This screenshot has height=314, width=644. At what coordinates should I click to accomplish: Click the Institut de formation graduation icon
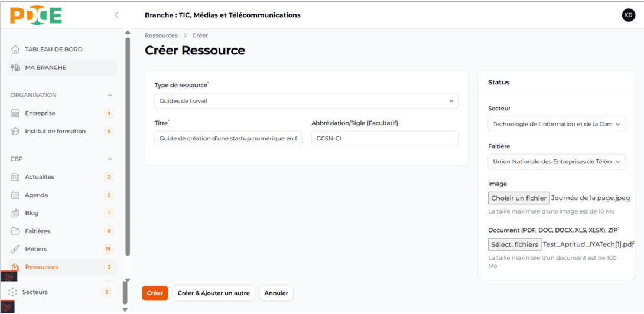point(15,132)
